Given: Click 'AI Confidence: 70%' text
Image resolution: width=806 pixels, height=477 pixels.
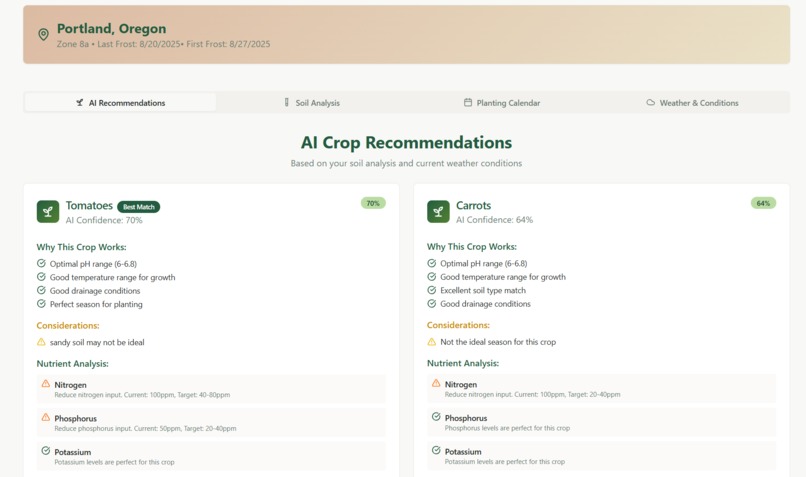Looking at the screenshot, I should (x=104, y=220).
